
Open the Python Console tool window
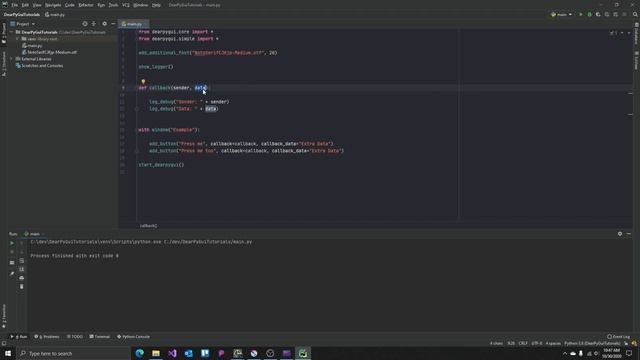(133, 337)
